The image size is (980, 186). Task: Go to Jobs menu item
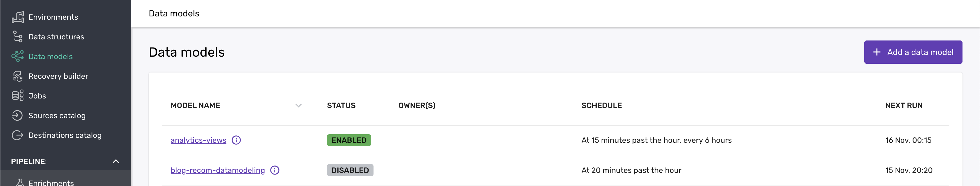pyautogui.click(x=37, y=96)
